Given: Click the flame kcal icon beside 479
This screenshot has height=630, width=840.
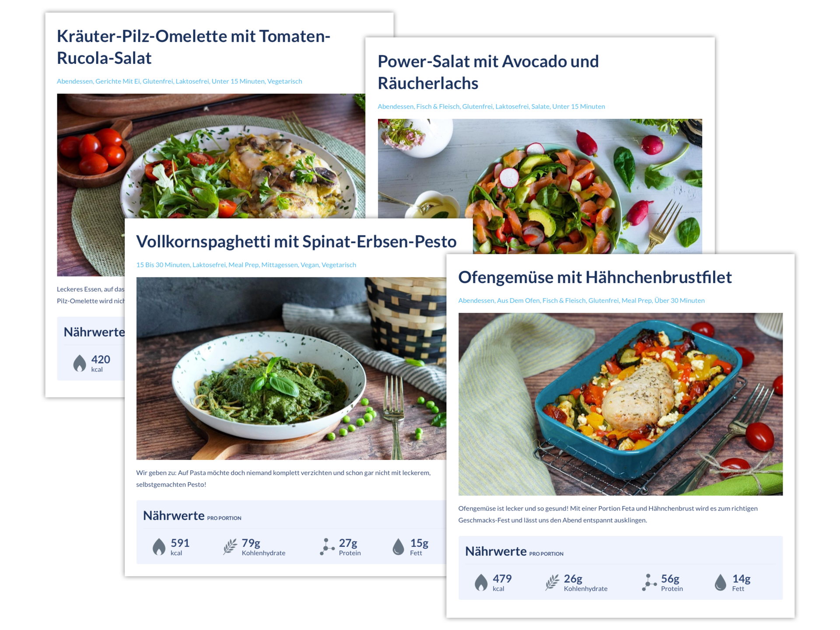Looking at the screenshot, I should point(481,583).
